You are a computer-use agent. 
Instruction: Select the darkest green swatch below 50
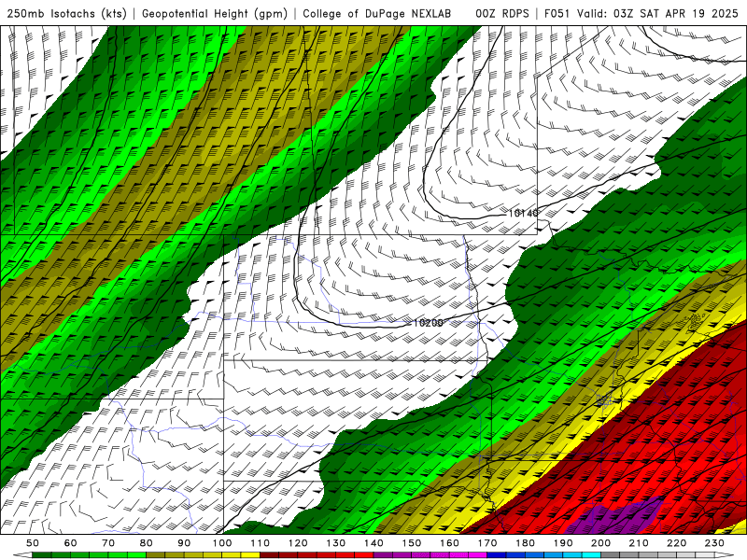click(x=42, y=555)
